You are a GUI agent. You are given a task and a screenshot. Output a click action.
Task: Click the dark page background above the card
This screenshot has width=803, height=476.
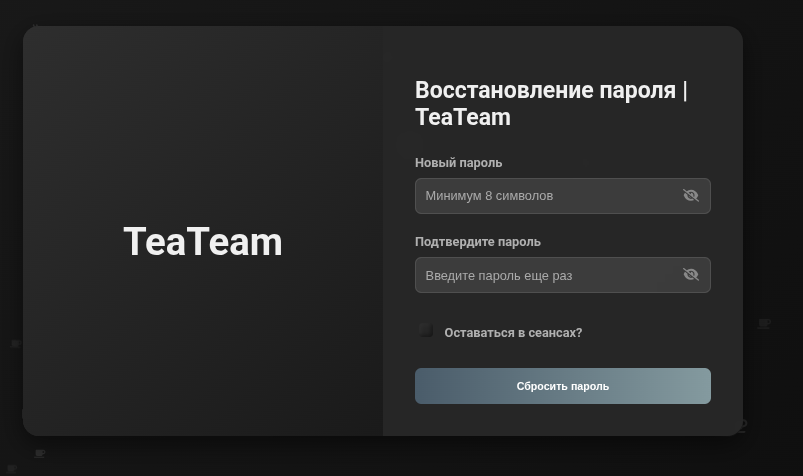click(400, 12)
